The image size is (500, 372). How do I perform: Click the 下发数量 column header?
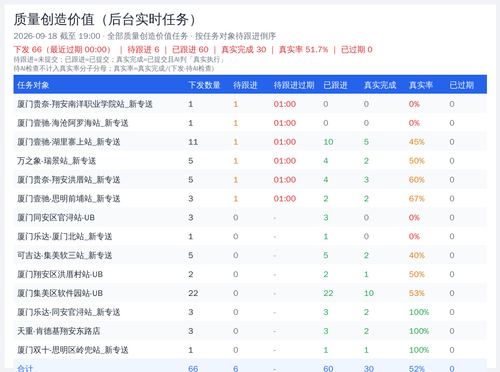click(x=204, y=85)
